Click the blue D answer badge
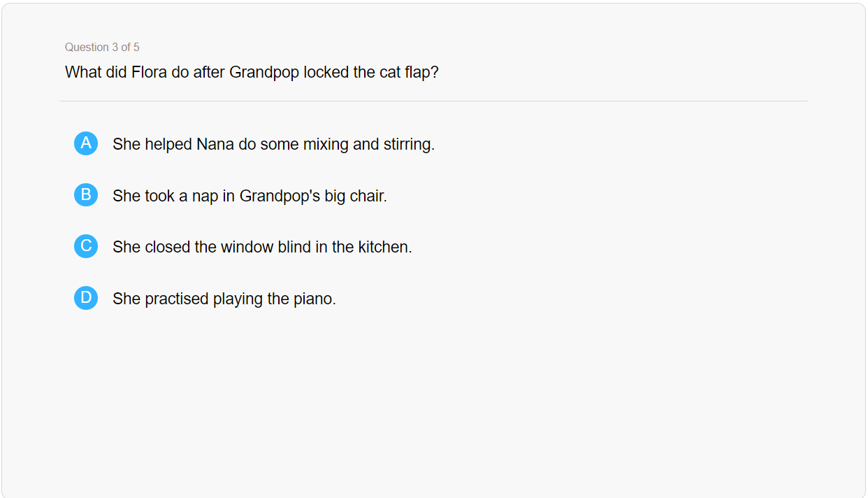 [86, 298]
